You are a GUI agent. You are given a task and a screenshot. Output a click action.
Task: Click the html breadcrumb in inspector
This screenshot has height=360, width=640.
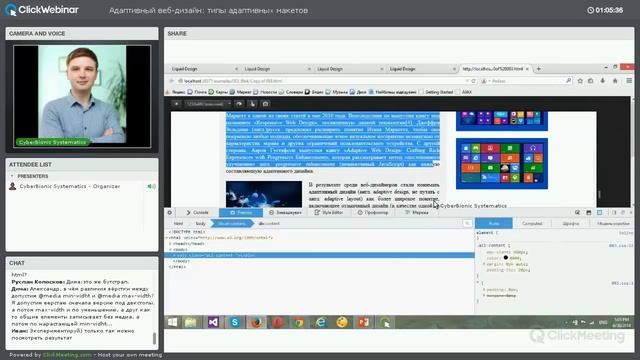click(178, 224)
